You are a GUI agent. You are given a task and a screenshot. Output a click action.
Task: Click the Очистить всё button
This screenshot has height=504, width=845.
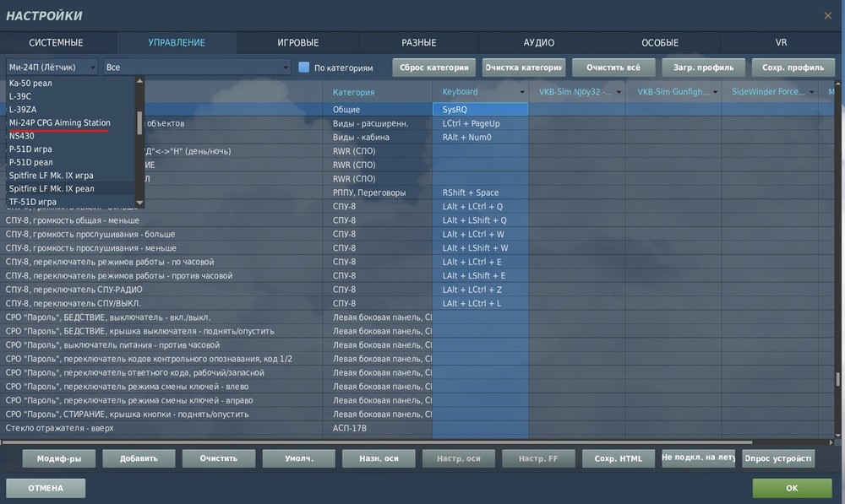(x=613, y=68)
